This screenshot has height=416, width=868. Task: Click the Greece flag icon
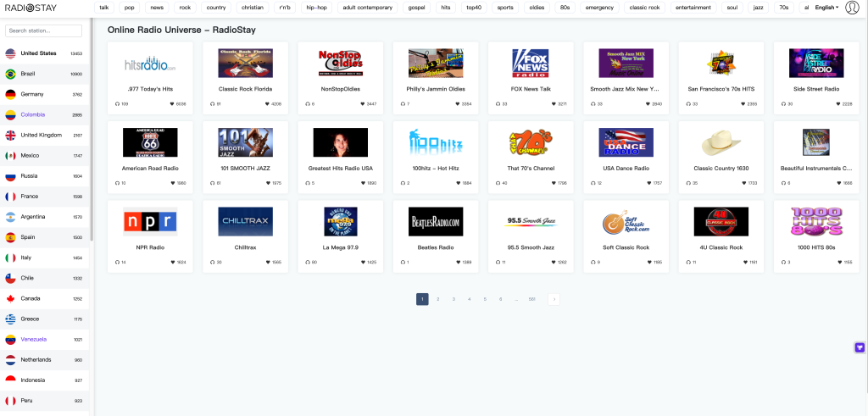click(10, 319)
